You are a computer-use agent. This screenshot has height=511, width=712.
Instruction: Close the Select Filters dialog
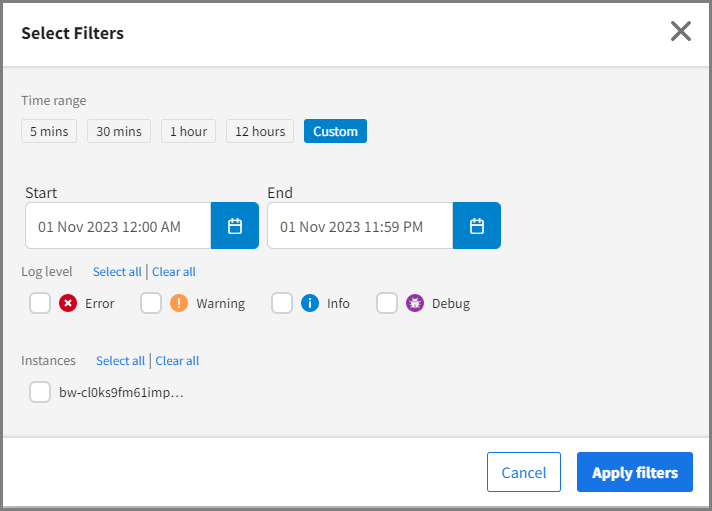click(x=681, y=32)
